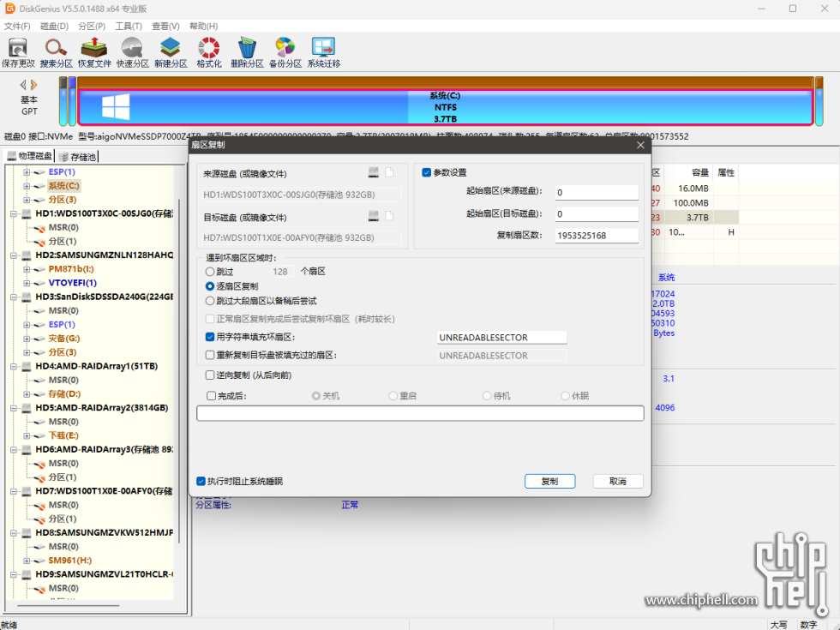Enable 逆向复制 (从后向前) checkbox
Screen dimensions: 840x630
pos(210,375)
